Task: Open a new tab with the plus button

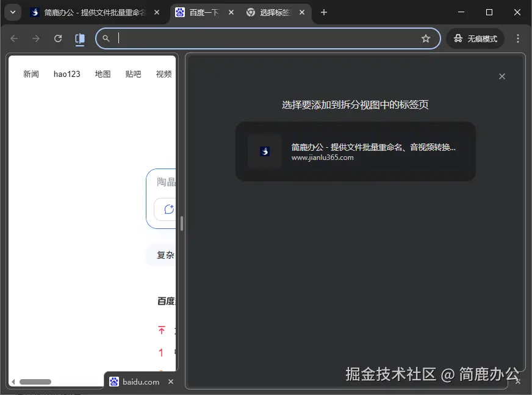Action: 324,12
